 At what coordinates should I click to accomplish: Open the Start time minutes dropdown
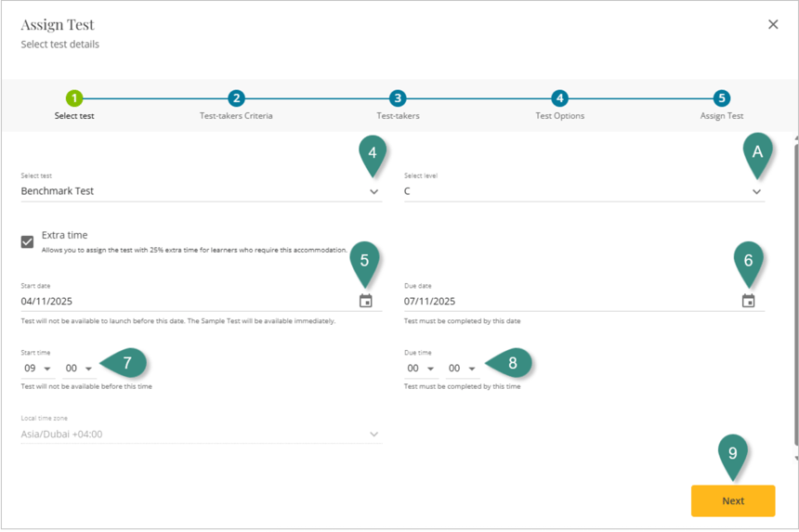pyautogui.click(x=79, y=369)
